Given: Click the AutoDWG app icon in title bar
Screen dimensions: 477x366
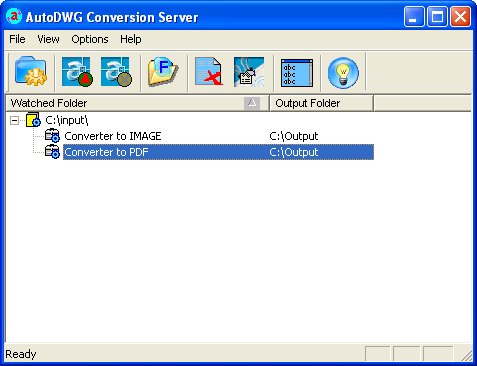Looking at the screenshot, I should 14,16.
